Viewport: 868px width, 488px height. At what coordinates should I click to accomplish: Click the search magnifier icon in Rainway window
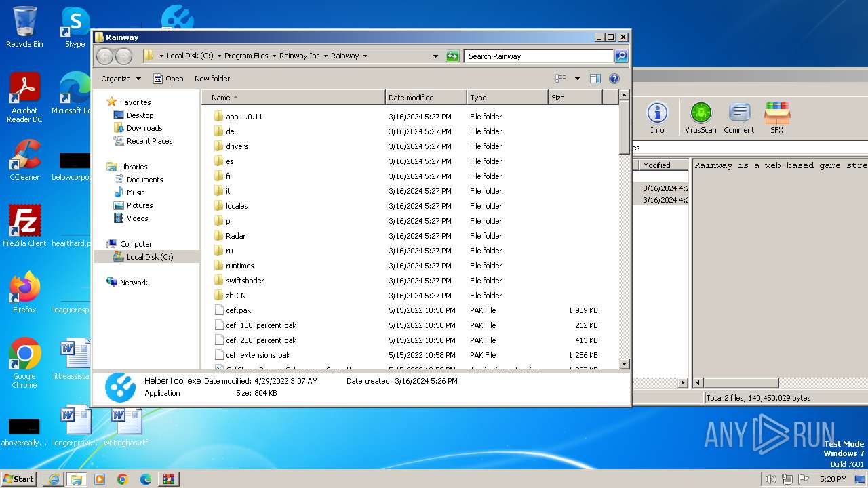tap(620, 56)
